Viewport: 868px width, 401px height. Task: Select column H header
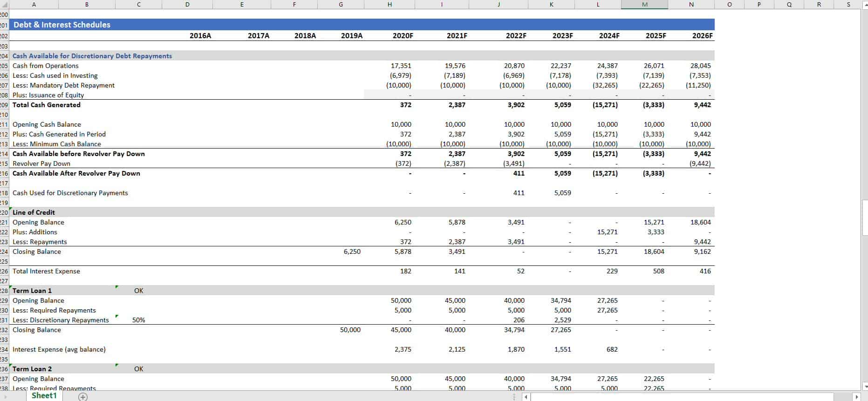(x=390, y=4)
